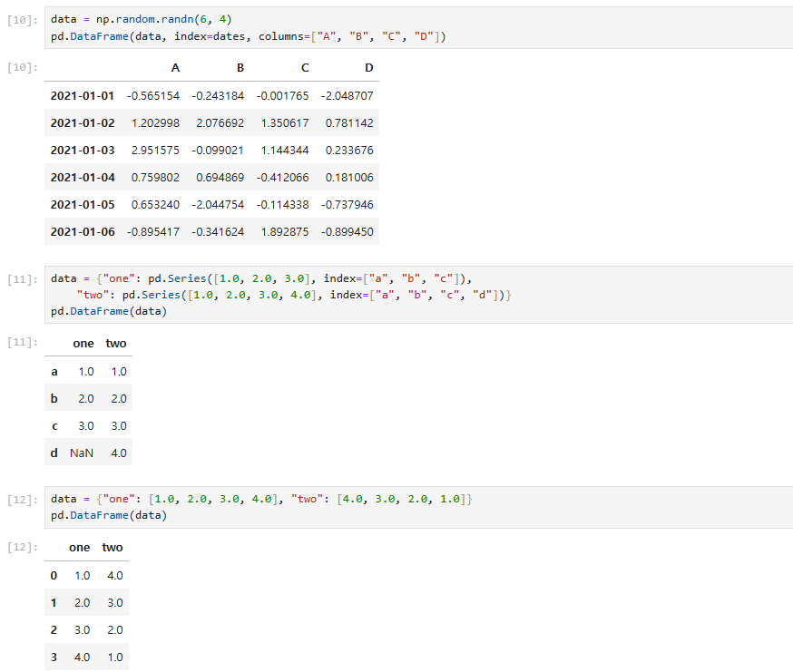This screenshot has width=793, height=672.
Task: Click cell value 0.181006
Action: 349,178
